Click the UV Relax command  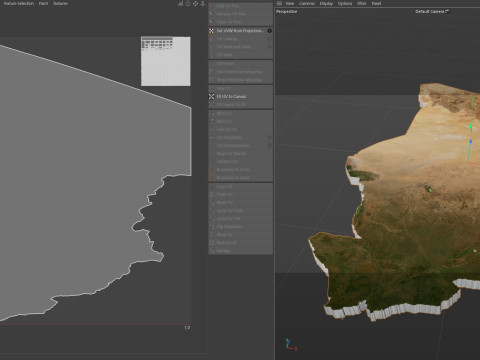(x=240, y=63)
